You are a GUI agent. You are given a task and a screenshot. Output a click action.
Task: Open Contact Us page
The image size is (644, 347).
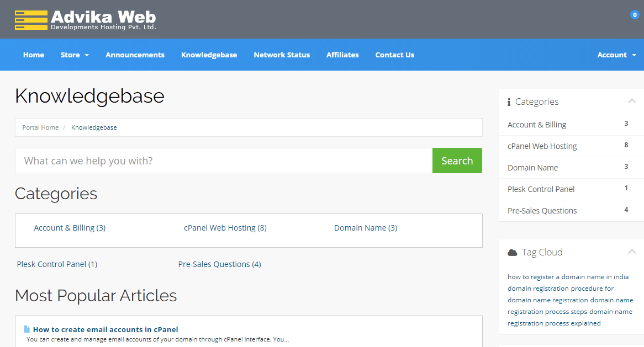[395, 55]
